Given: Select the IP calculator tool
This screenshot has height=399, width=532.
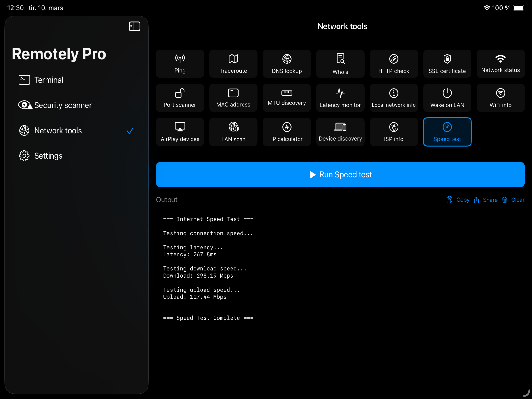Looking at the screenshot, I should click(287, 132).
